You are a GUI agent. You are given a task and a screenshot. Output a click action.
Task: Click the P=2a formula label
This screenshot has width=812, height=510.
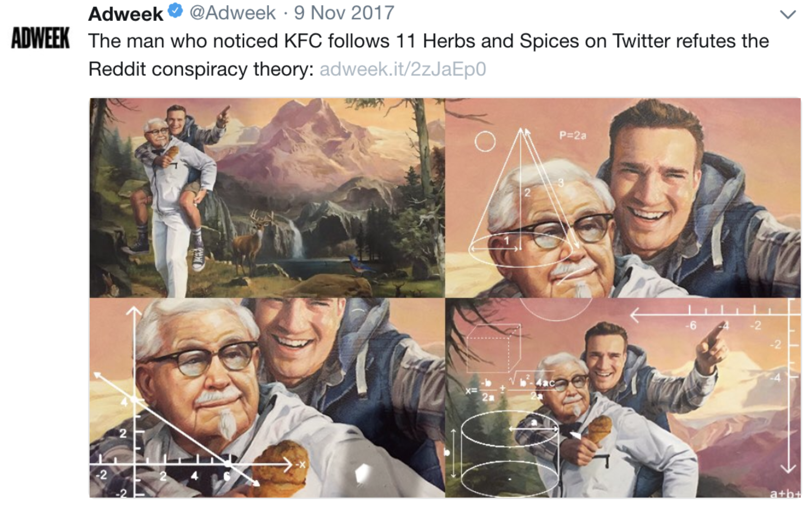pyautogui.click(x=573, y=135)
